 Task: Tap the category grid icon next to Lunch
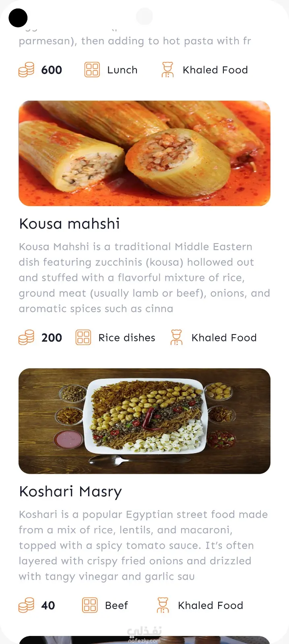(x=92, y=70)
